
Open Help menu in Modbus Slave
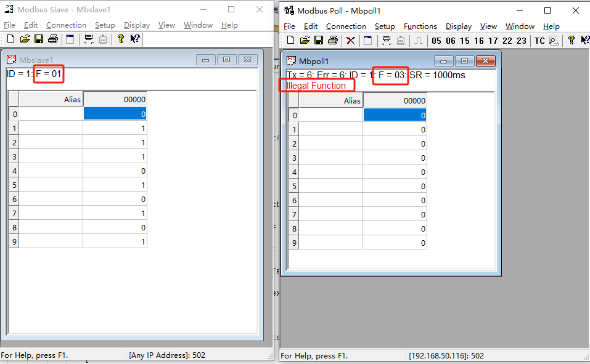point(229,25)
